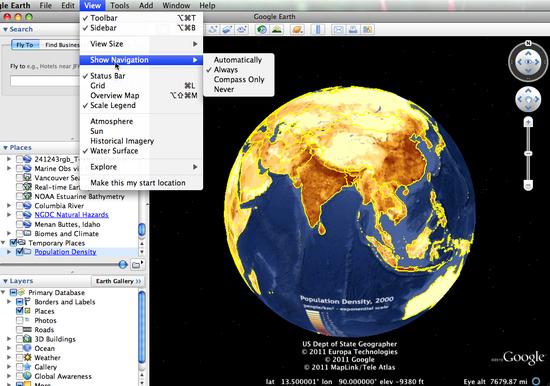Select the Fly To tab

[x=25, y=45]
